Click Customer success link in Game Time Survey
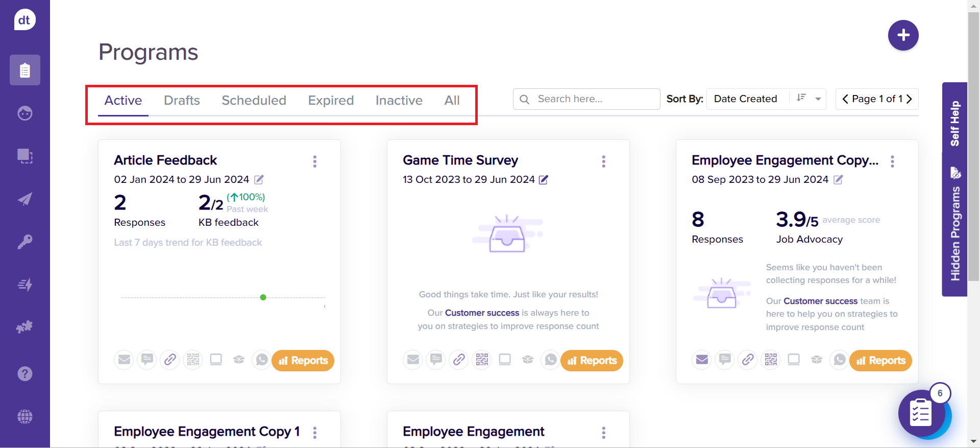980x448 pixels. click(x=482, y=313)
